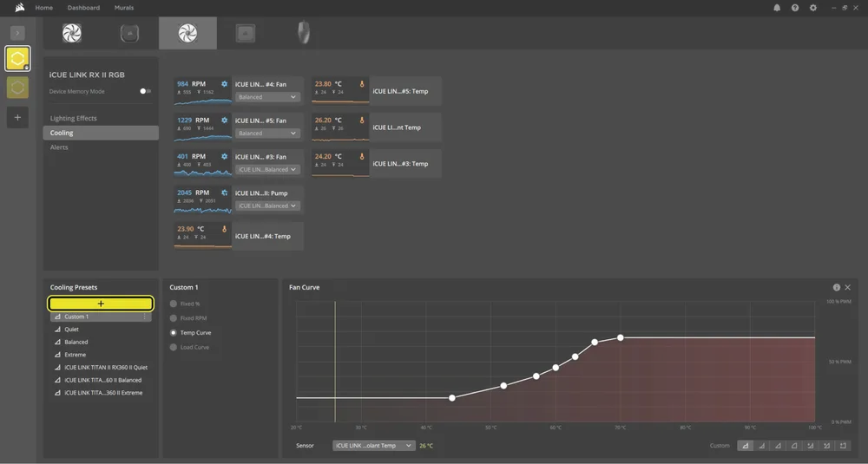Open iCUE settings gear in title bar
Viewport: 868px width, 464px height.
[x=812, y=8]
